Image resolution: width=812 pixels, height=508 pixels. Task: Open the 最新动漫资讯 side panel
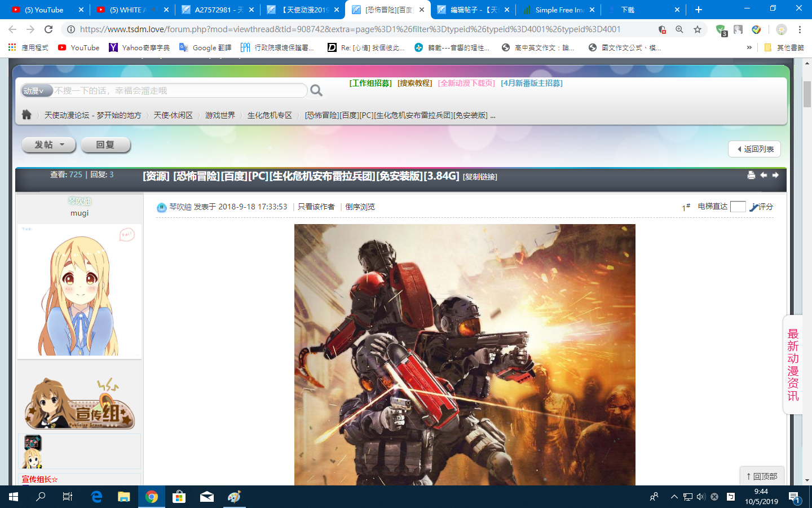(x=793, y=365)
